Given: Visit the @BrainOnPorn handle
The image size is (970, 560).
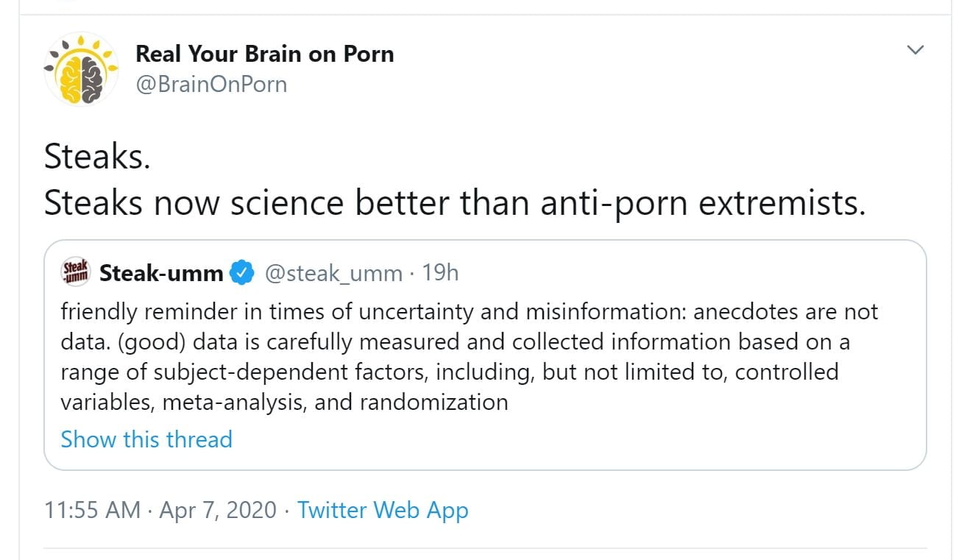Looking at the screenshot, I should point(211,84).
